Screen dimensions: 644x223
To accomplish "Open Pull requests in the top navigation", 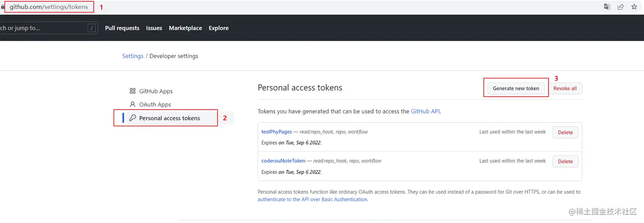I will click(122, 28).
